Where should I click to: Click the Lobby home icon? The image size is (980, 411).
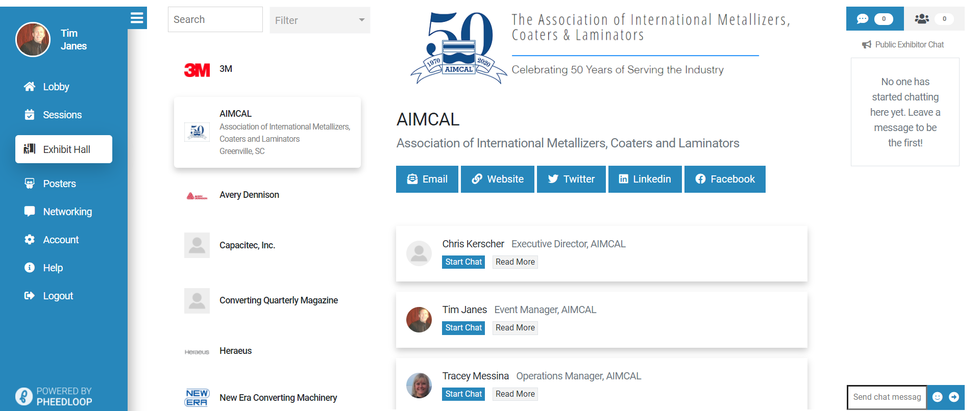[x=30, y=86]
